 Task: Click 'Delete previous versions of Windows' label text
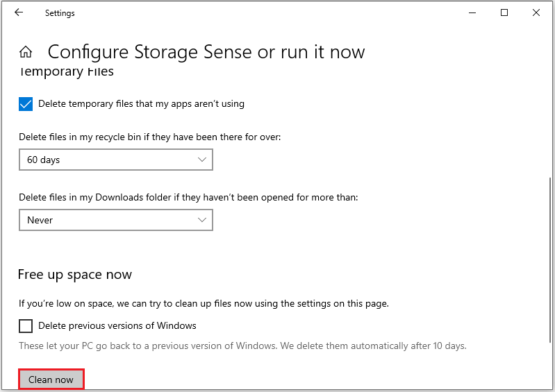coord(117,325)
